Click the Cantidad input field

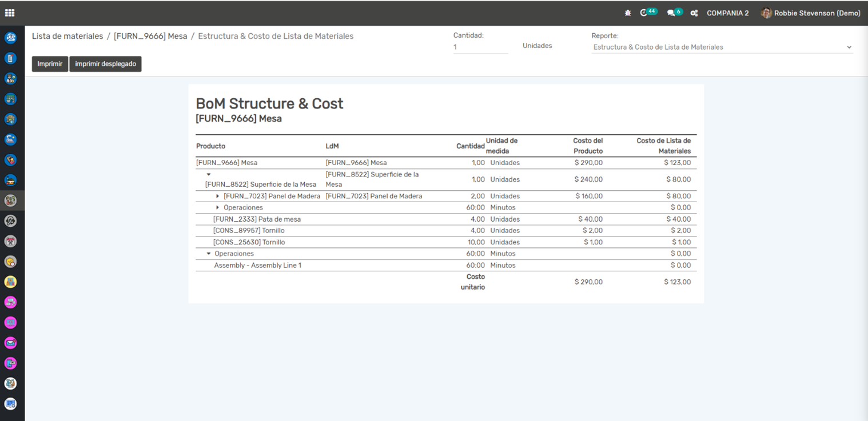(x=480, y=47)
